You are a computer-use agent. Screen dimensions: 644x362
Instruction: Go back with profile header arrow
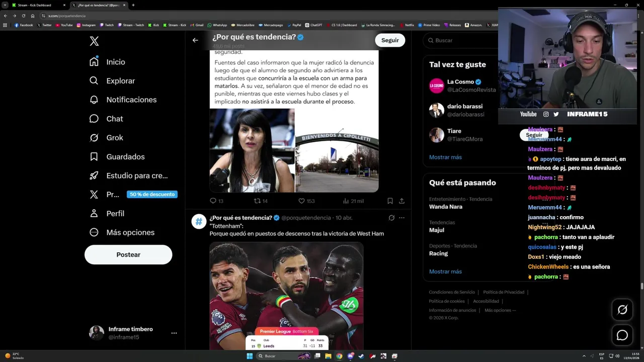(x=195, y=40)
